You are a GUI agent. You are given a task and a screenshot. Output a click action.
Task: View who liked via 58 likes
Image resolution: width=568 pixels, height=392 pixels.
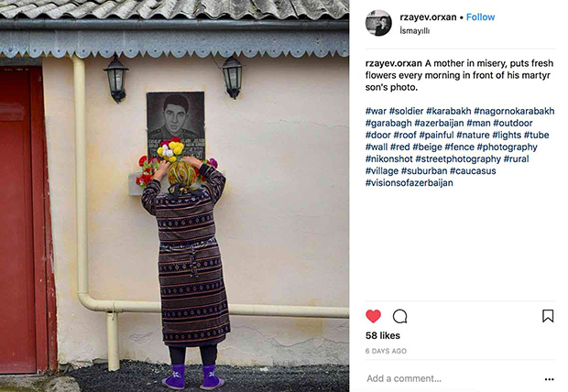(x=383, y=335)
